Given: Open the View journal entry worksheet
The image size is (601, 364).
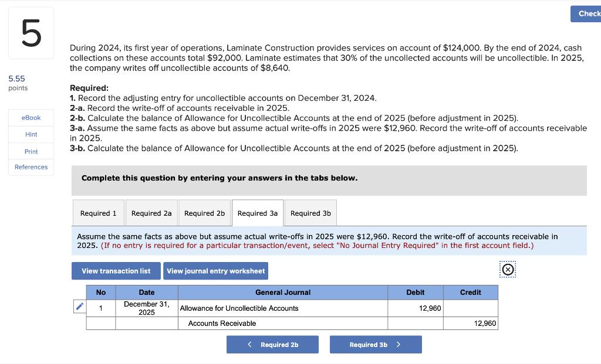Looking at the screenshot, I should 217,271.
